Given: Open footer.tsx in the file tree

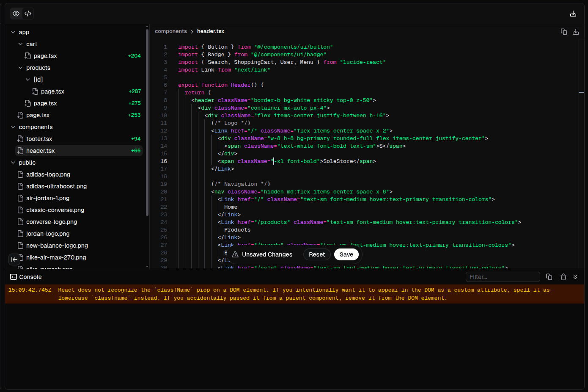Looking at the screenshot, I should (39, 139).
